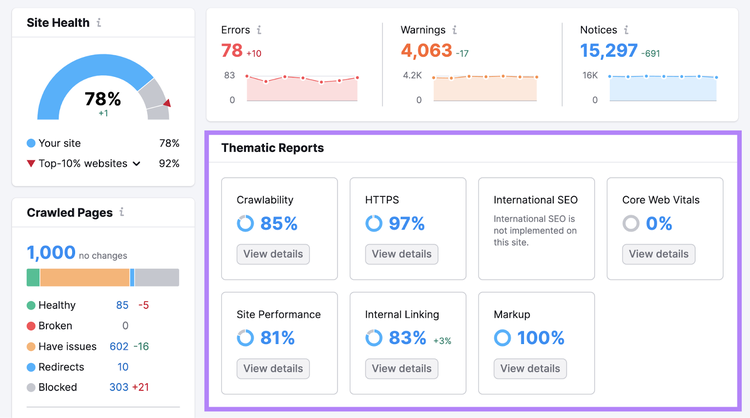View details for HTTPS
The width and height of the screenshot is (750, 418).
click(402, 254)
